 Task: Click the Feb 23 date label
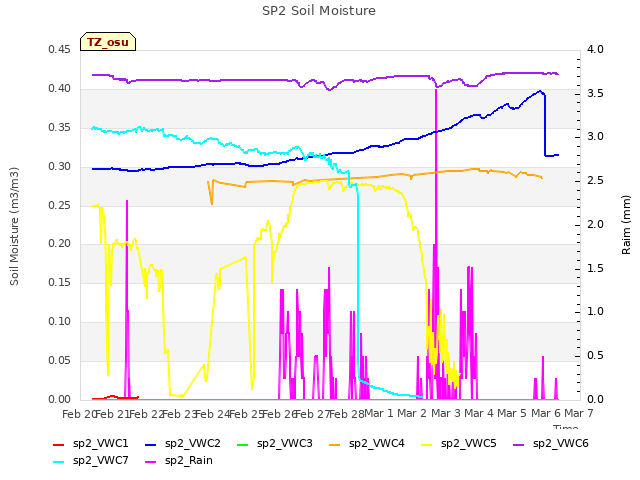(179, 414)
